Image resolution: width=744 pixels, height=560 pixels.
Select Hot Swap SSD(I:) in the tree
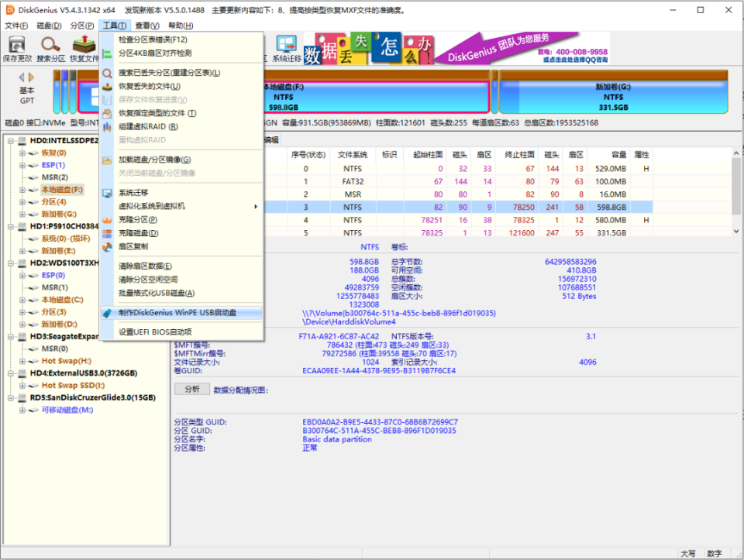[x=73, y=386]
